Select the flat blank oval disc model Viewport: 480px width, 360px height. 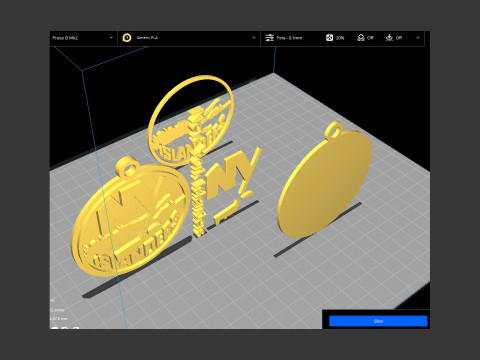[324, 182]
